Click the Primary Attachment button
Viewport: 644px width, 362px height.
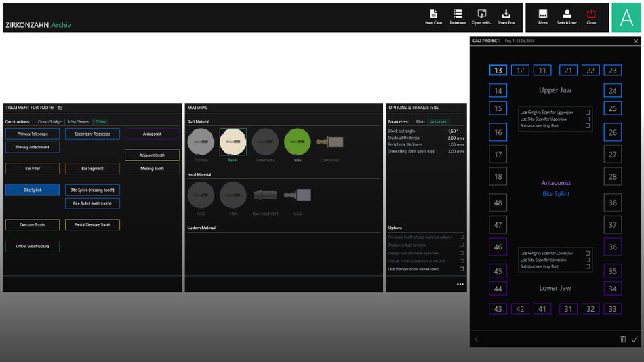coord(33,147)
